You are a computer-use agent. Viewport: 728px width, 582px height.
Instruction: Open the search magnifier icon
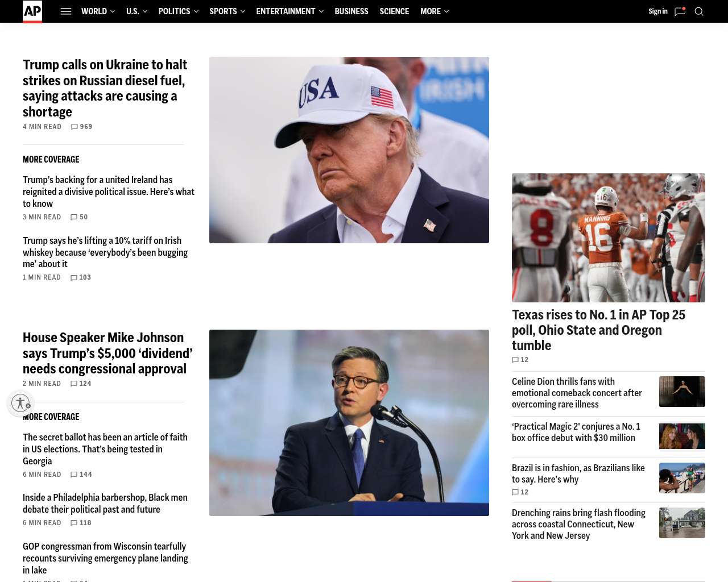(699, 11)
